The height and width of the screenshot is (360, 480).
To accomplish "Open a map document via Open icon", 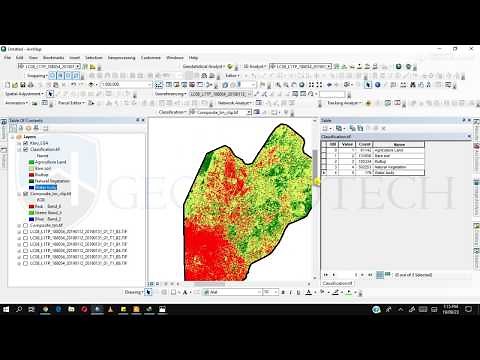I will (x=15, y=85).
